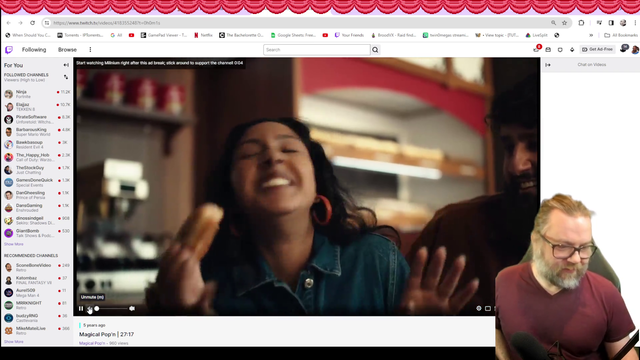
Task: Expand followed channels with Show More
Action: click(x=13, y=244)
